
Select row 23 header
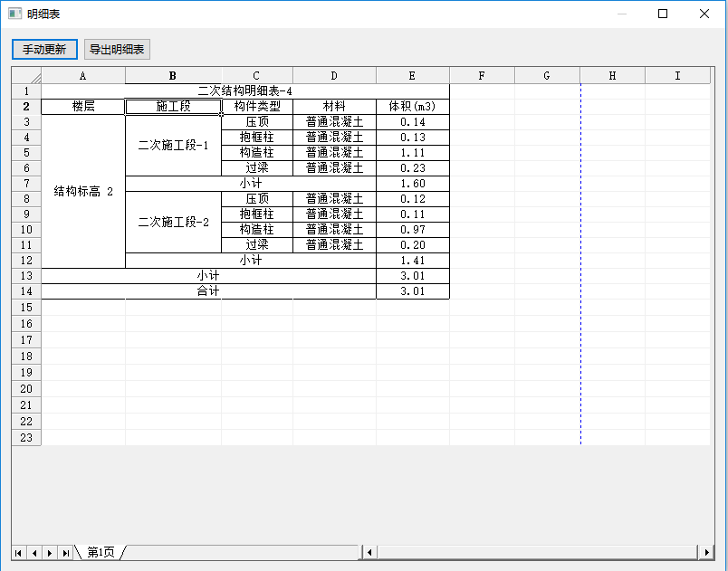pos(26,437)
